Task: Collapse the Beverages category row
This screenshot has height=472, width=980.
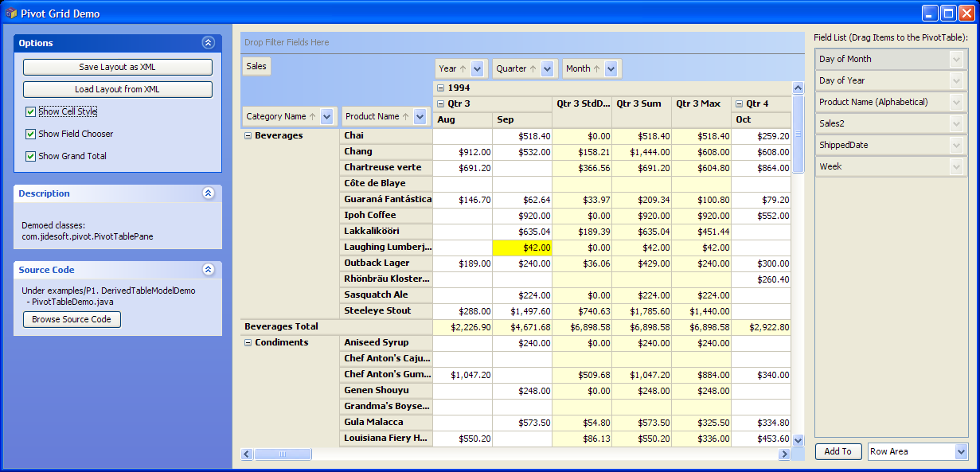Action: pos(248,136)
